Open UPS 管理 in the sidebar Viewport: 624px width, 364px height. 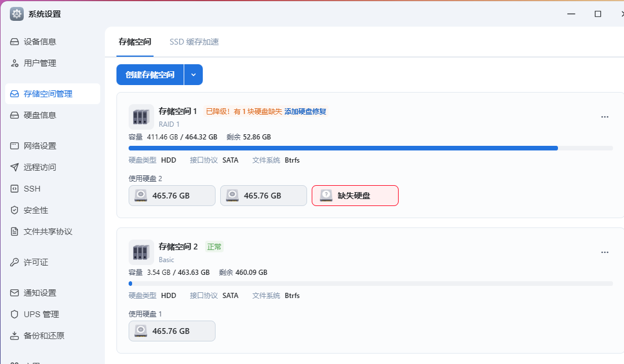pos(53,314)
